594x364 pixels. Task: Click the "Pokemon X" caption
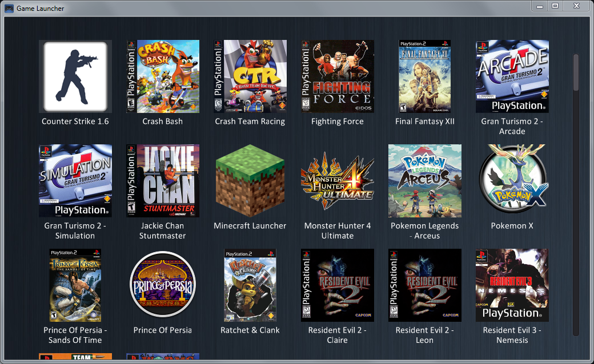(512, 226)
